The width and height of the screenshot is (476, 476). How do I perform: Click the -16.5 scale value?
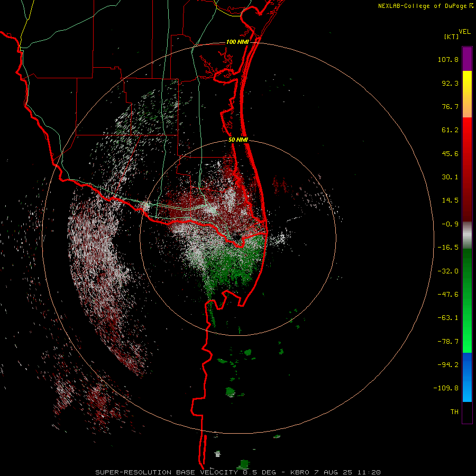(x=448, y=248)
